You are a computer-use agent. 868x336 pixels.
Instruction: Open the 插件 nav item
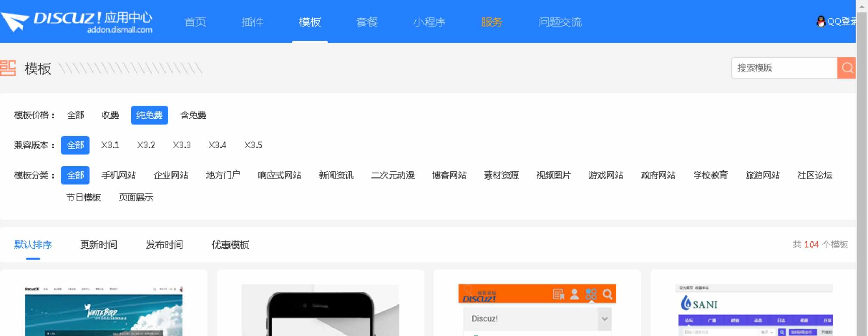coord(252,22)
